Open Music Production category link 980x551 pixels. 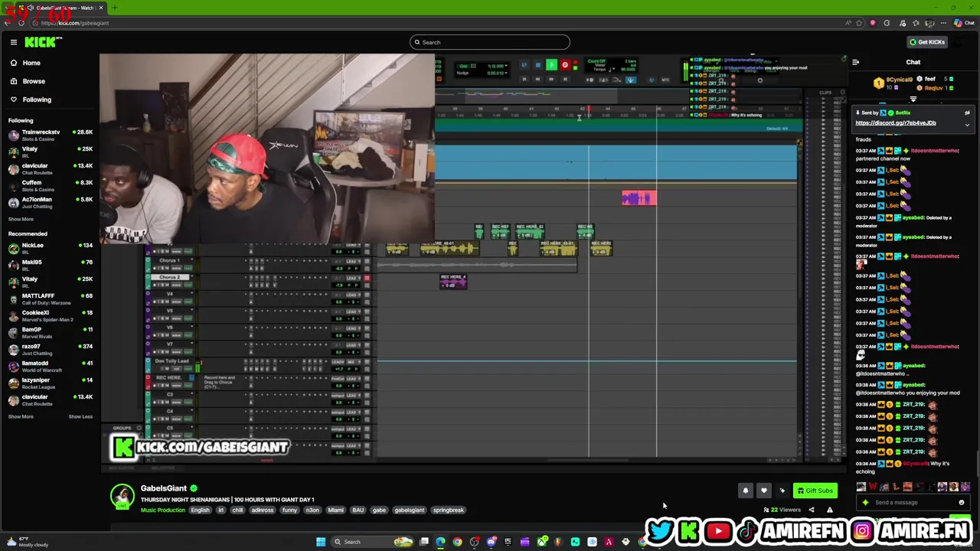pos(162,510)
